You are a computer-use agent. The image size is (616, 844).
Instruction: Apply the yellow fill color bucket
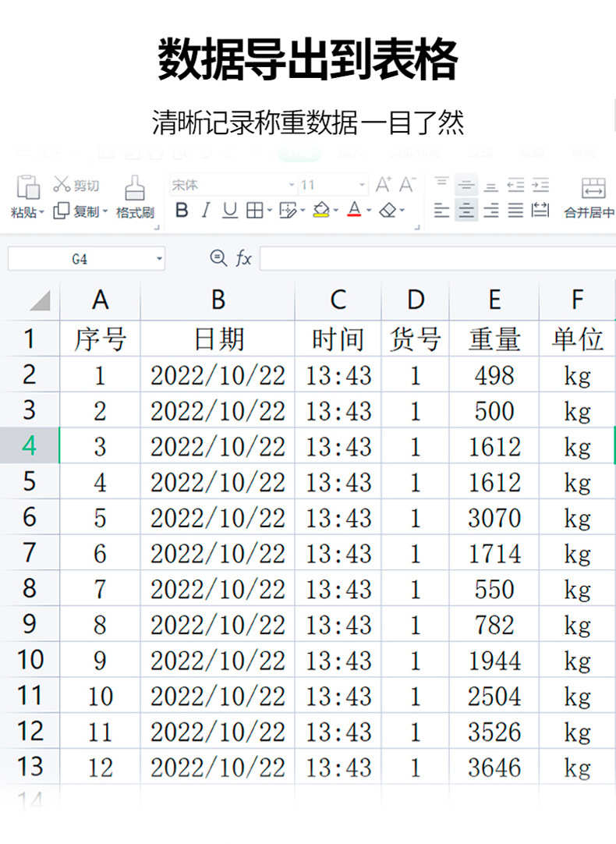pos(321,210)
